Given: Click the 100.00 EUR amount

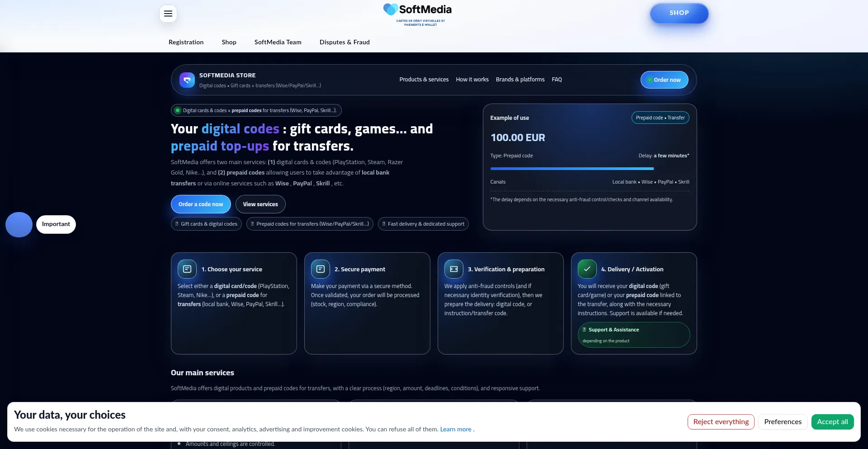Looking at the screenshot, I should pos(518,138).
